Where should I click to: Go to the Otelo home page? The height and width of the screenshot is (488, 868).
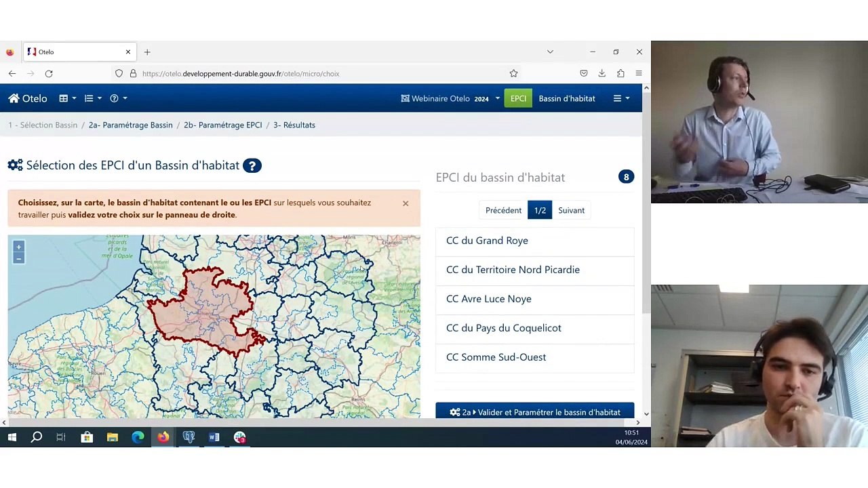[28, 98]
